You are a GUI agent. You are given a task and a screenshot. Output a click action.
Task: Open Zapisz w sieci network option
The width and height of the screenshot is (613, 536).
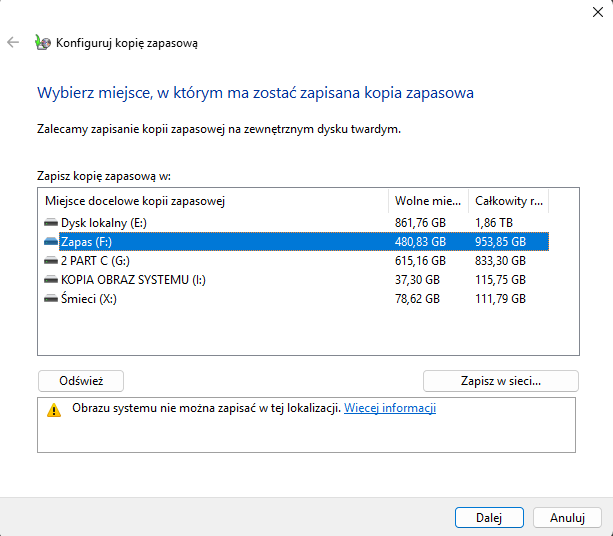click(x=500, y=381)
